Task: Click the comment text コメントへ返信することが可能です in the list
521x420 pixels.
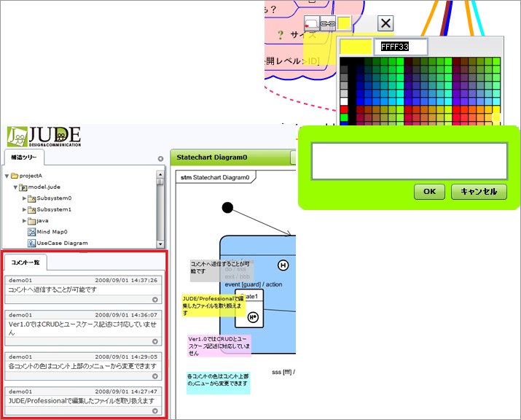Action: click(x=52, y=289)
